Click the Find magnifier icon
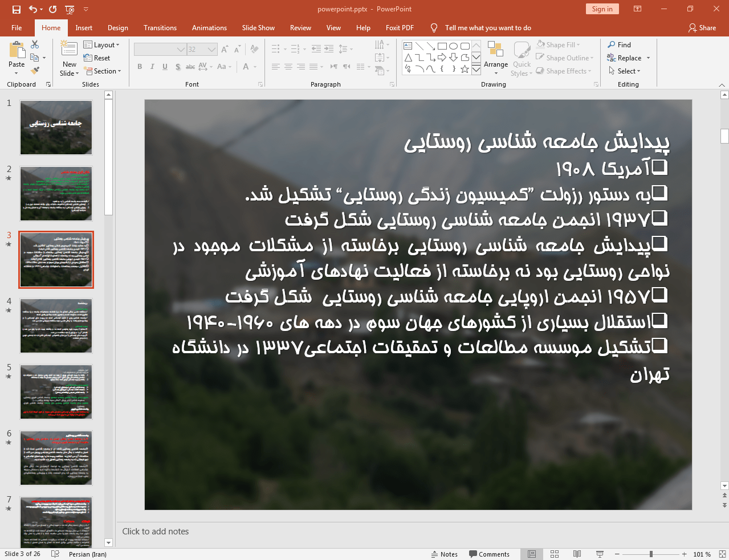 (612, 44)
